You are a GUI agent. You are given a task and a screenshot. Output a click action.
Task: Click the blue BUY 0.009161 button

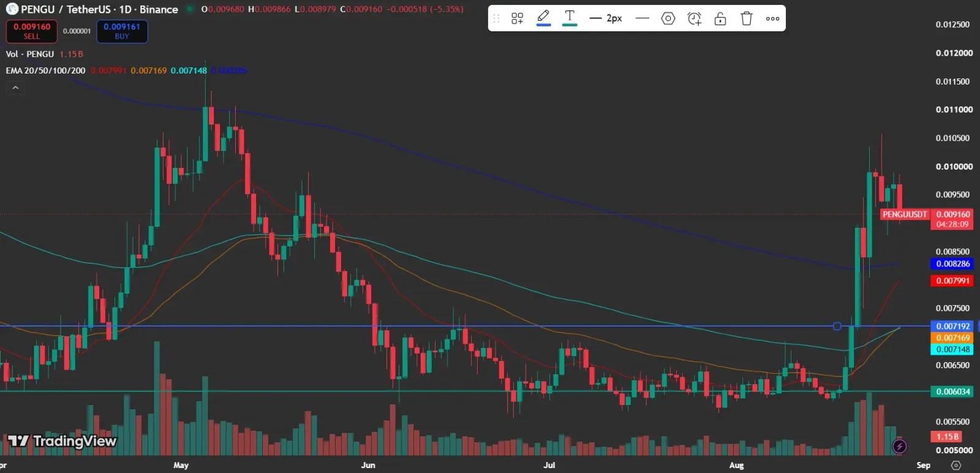coord(122,31)
